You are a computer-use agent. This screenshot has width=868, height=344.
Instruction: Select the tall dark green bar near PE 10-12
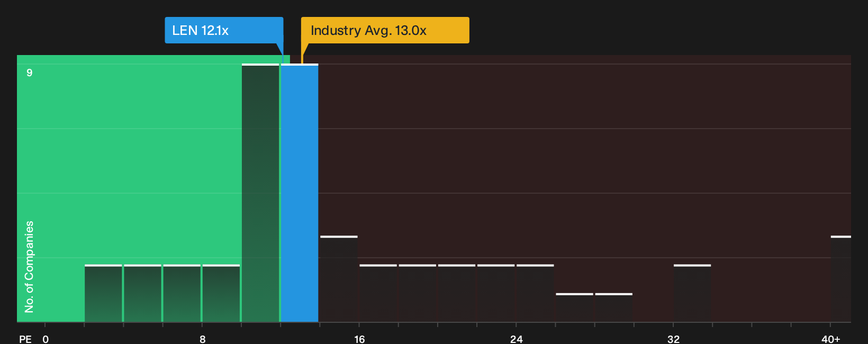point(260,193)
